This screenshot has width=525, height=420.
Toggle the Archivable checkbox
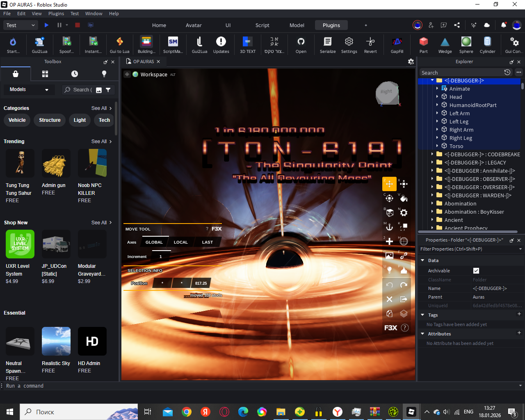(x=476, y=271)
